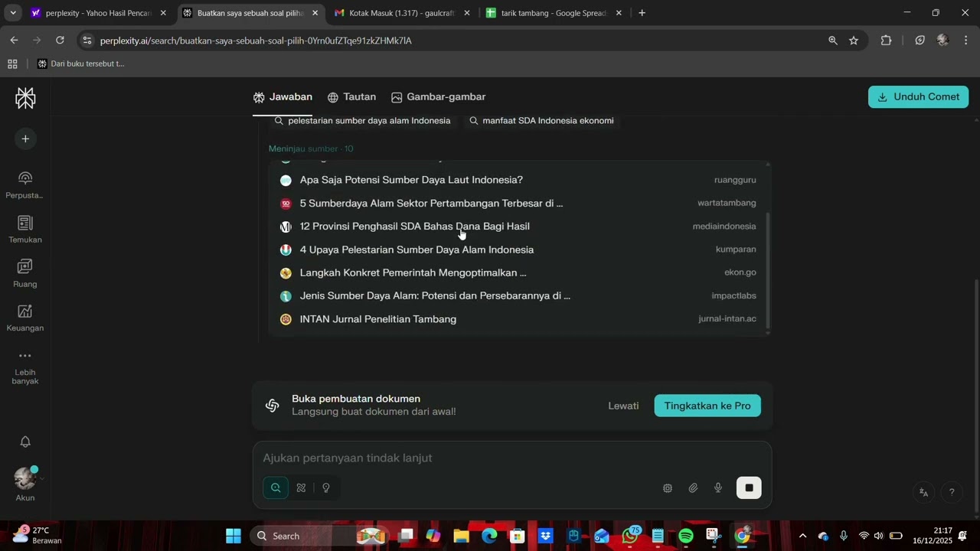Open the browser zoom magnifier icon
Viewport: 980px width, 551px height.
point(833,41)
